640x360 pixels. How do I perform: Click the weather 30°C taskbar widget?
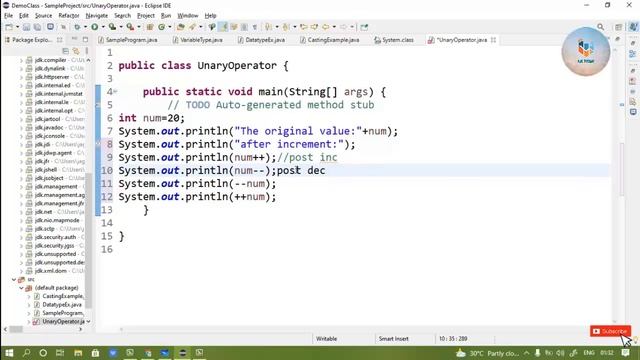487,353
